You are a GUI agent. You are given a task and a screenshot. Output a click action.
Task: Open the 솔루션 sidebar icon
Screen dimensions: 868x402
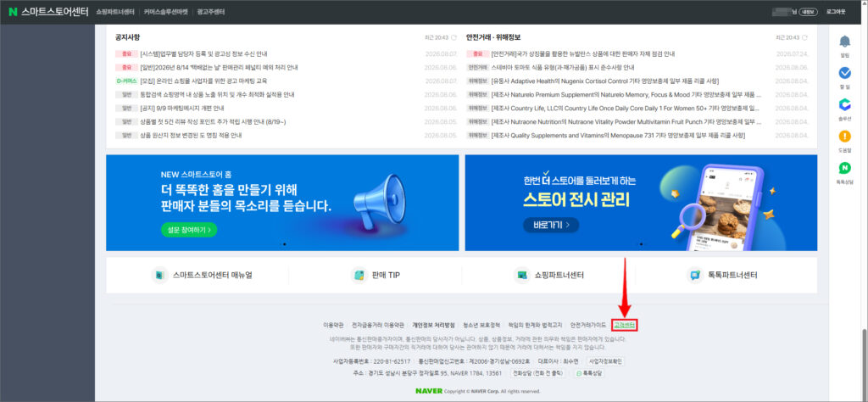(x=845, y=104)
